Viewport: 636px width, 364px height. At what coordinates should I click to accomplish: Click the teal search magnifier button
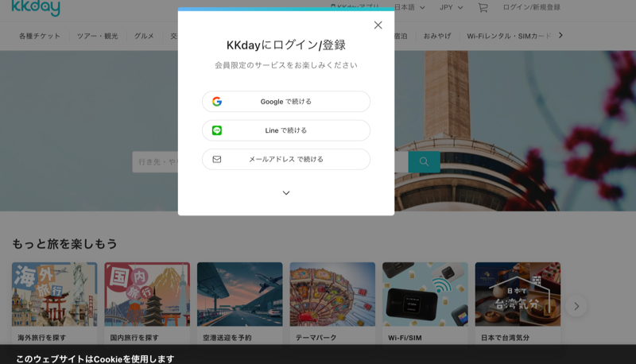424,161
